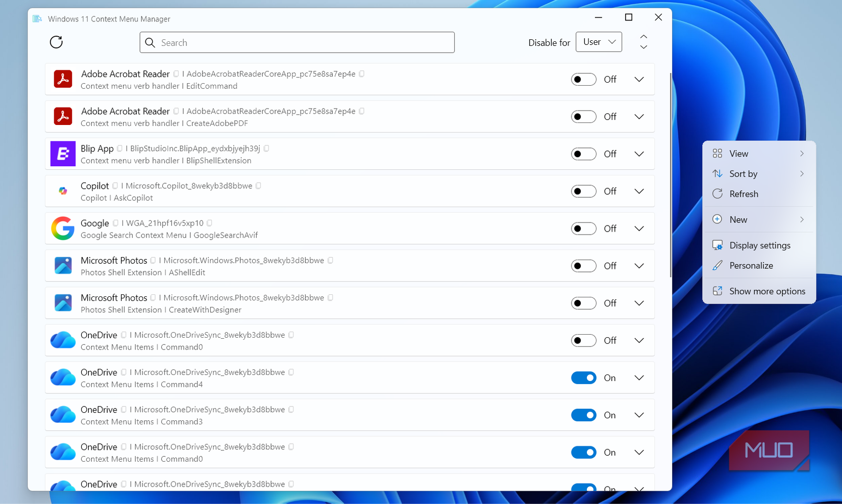Open the New submenu
Screen dimensions: 842x504
pos(759,219)
